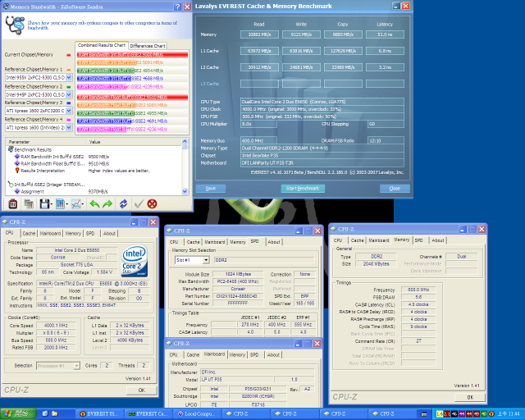
Task: Click the first quick launch icon on taskbar
Action: (45, 414)
